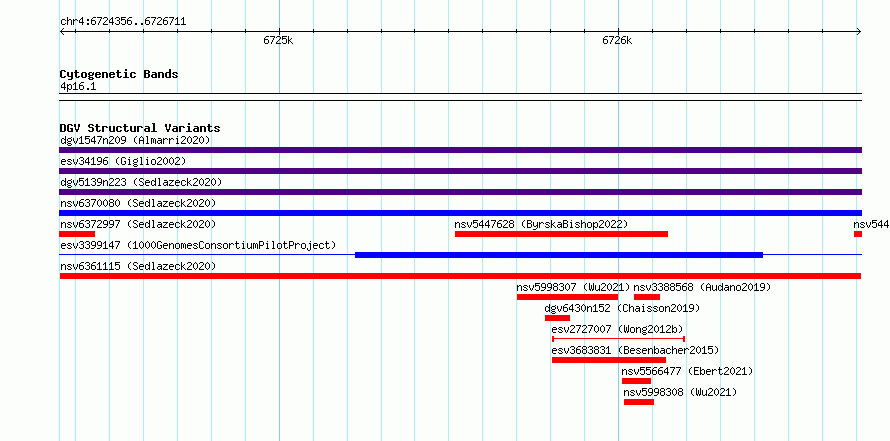Select the red bar under dgv6430n152
This screenshot has width=890, height=441.
pos(557,318)
